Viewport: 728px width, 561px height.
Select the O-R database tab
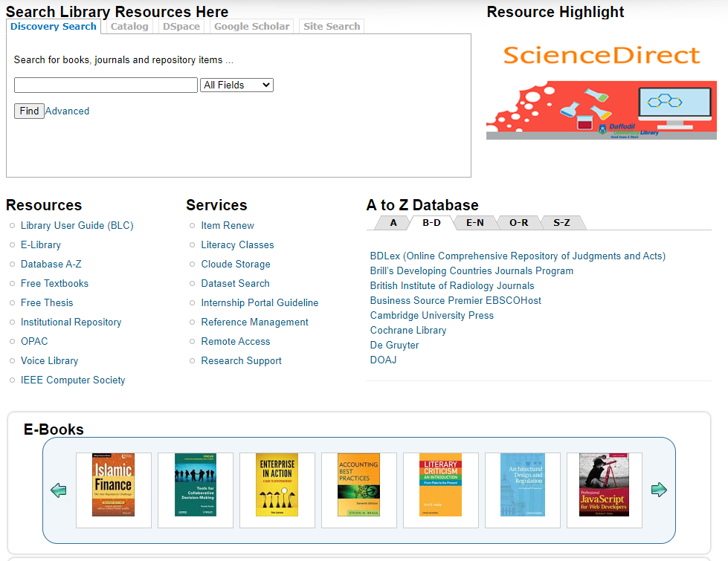518,223
